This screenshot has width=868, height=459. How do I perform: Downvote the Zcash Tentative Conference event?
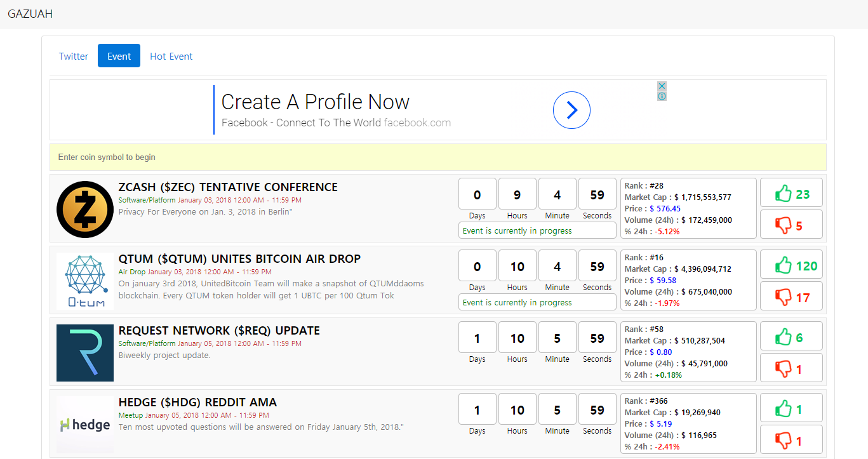[x=791, y=224]
